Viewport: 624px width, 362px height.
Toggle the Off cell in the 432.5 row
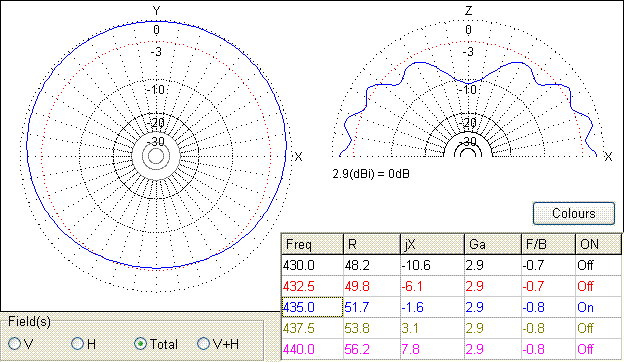point(599,286)
